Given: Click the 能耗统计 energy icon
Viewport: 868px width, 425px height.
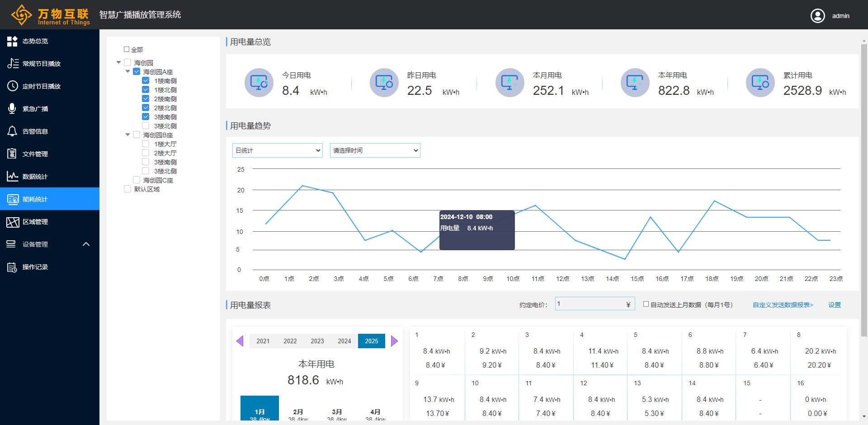Looking at the screenshot, I should [13, 199].
